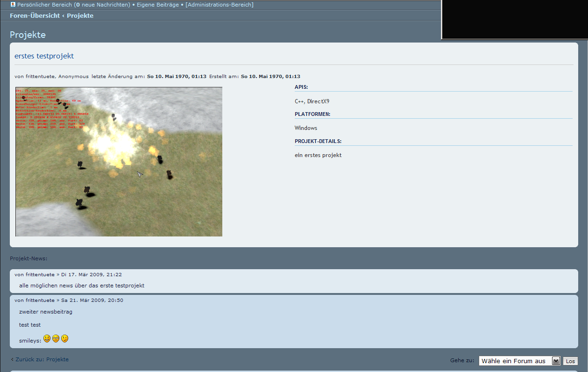Click the sad middle smiley icon

tap(56, 338)
